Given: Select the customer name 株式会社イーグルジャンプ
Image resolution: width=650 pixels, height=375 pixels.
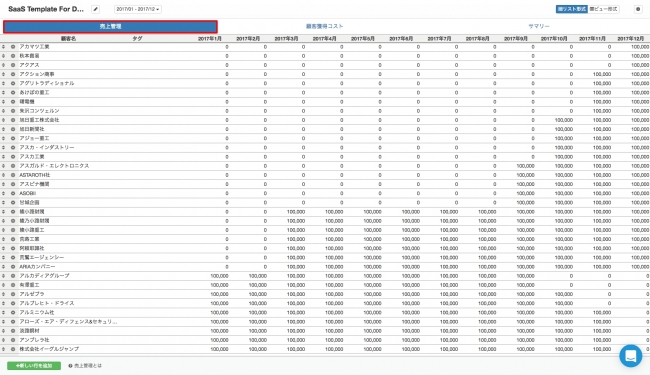Looking at the screenshot, I should (49, 349).
